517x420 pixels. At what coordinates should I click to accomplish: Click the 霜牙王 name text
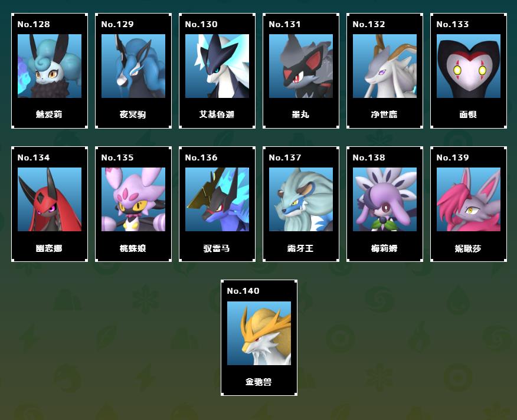(x=300, y=248)
